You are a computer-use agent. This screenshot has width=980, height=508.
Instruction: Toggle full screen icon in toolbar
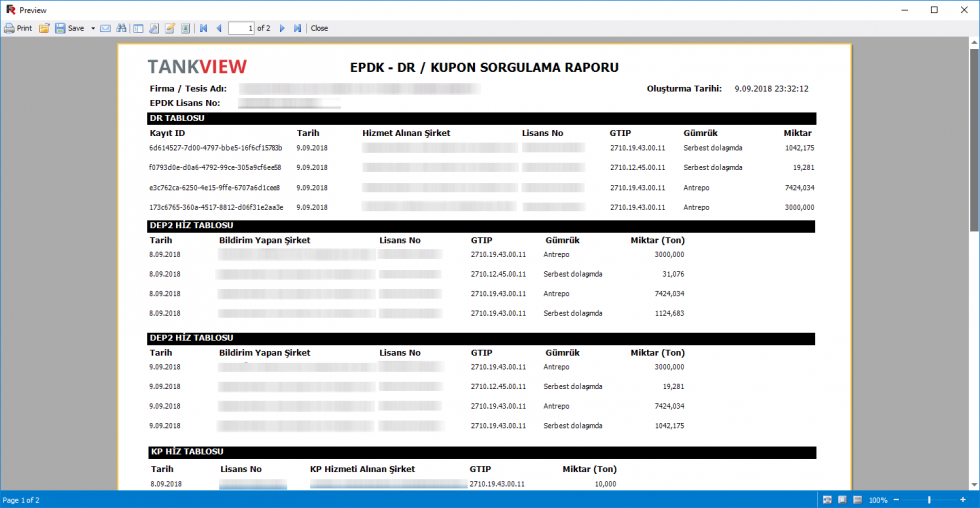click(x=185, y=28)
